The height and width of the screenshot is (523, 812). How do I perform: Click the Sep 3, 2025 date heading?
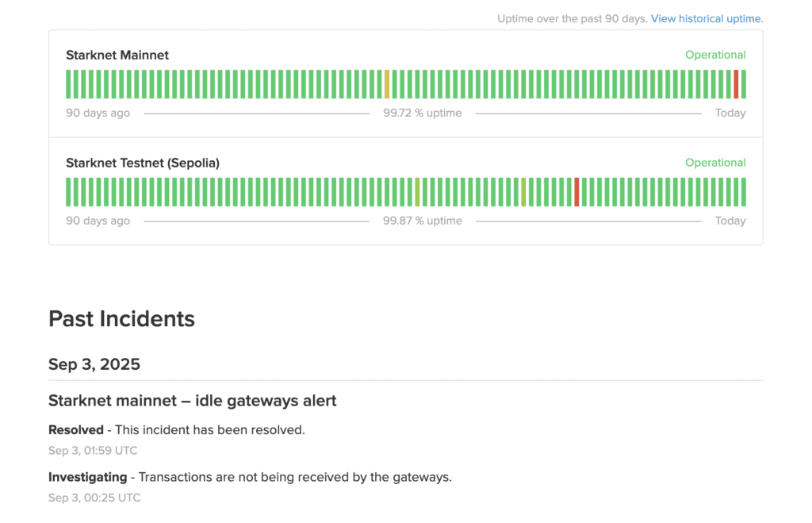pyautogui.click(x=94, y=364)
